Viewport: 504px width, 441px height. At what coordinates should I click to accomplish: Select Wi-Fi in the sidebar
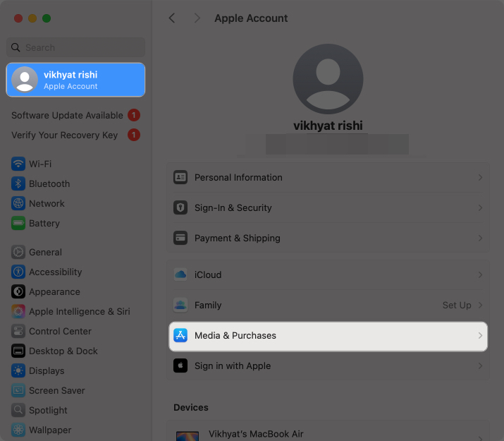(x=75, y=164)
